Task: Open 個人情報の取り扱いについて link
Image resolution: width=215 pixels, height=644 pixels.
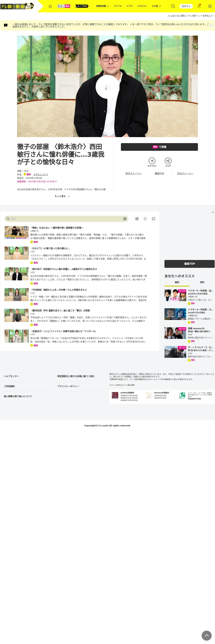Action: (18, 396)
